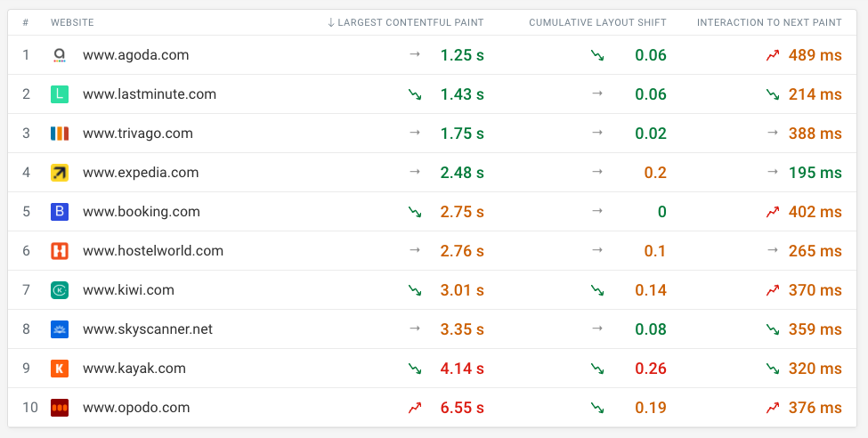The width and height of the screenshot is (868, 438).
Task: Click the green trend arrow beside 0.19
Action: click(x=596, y=408)
